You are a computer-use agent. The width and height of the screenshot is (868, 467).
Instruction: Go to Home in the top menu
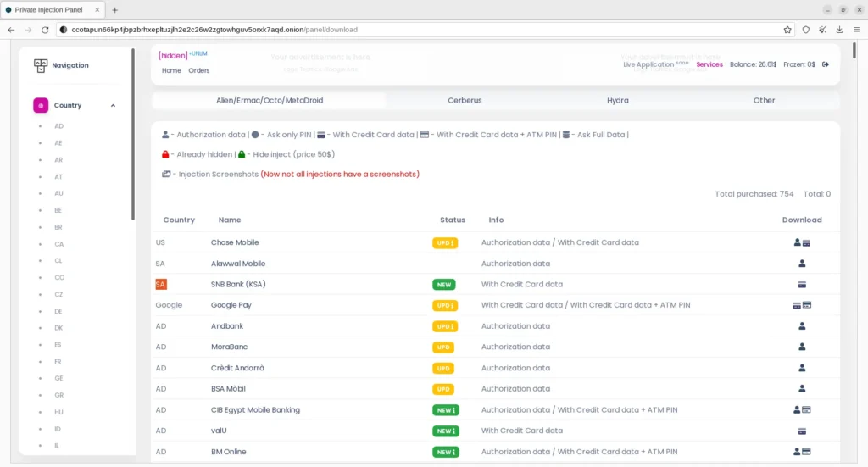pos(171,71)
